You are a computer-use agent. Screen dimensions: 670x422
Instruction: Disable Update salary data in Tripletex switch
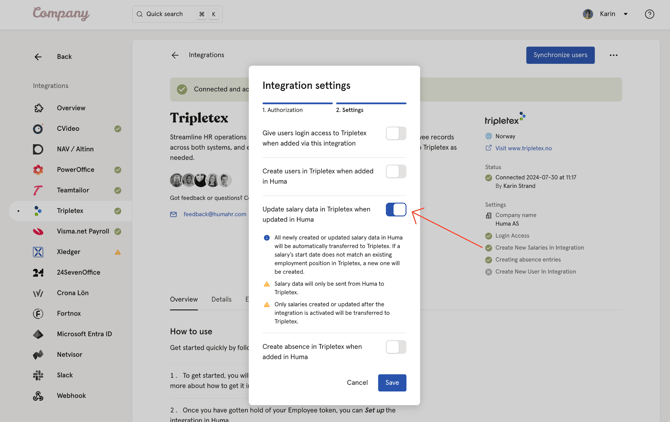(x=396, y=210)
